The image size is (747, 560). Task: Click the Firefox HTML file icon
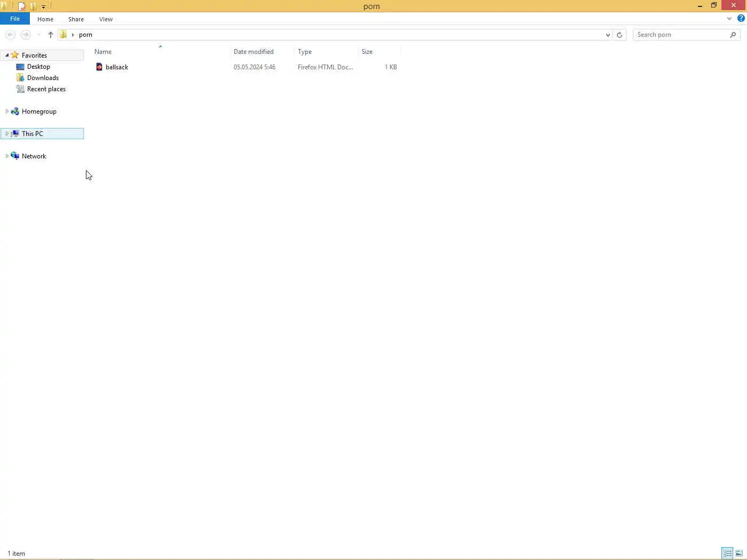coord(99,67)
